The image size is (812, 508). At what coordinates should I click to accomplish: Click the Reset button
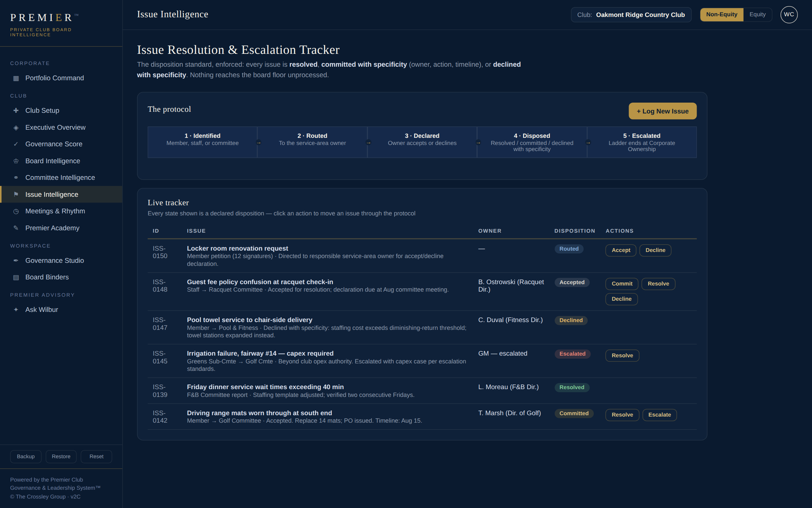pyautogui.click(x=96, y=457)
